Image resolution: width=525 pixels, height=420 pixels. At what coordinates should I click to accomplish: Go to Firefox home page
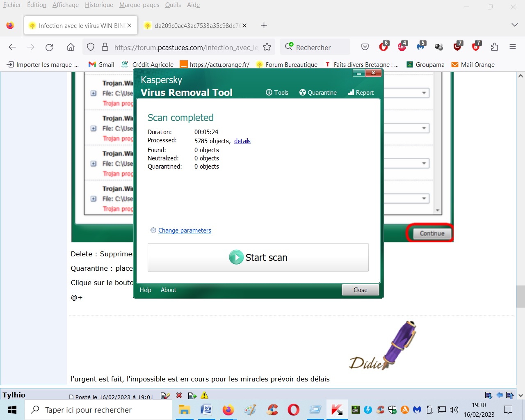pos(71,47)
